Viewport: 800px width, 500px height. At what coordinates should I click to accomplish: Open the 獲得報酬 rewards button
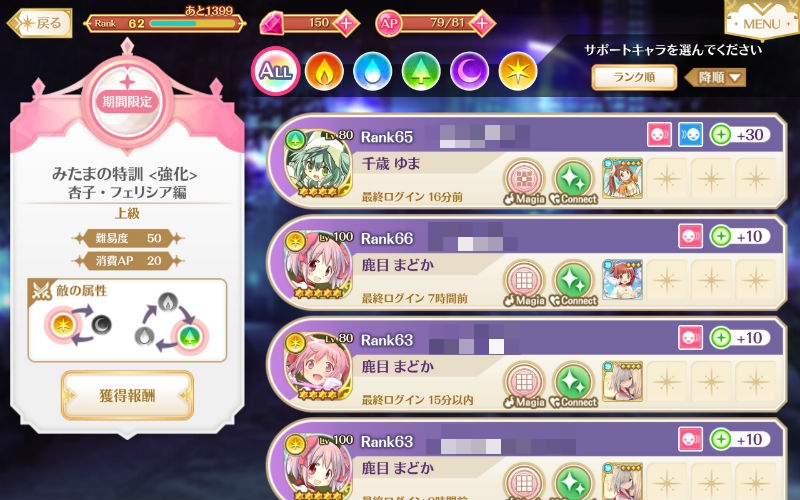point(127,395)
